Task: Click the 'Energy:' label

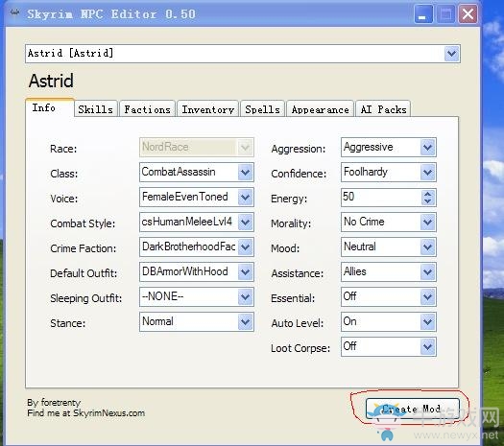Action: (x=289, y=199)
